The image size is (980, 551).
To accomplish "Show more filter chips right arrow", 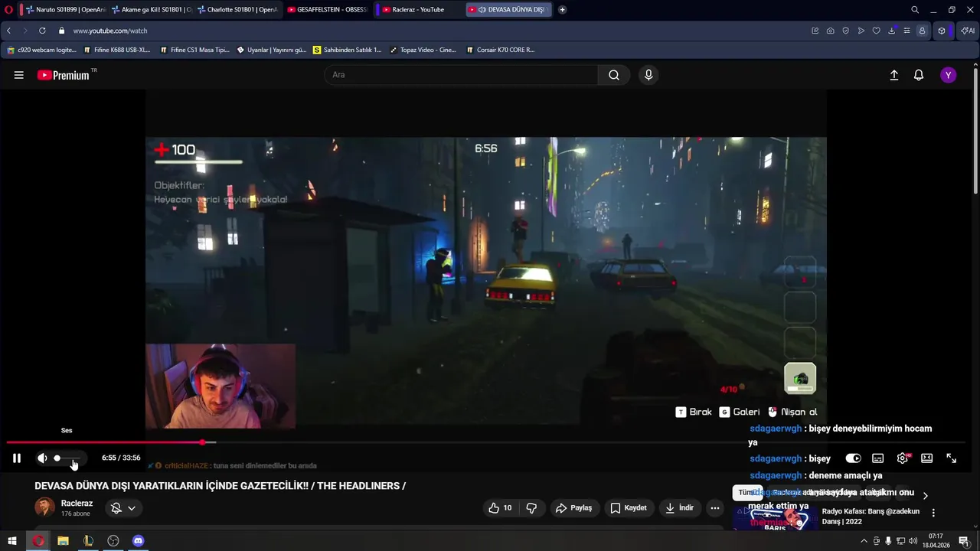I will 925,496.
